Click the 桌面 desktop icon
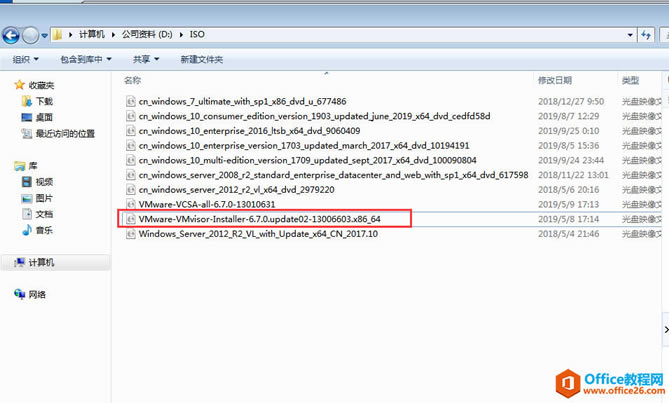 pyautogui.click(x=27, y=117)
